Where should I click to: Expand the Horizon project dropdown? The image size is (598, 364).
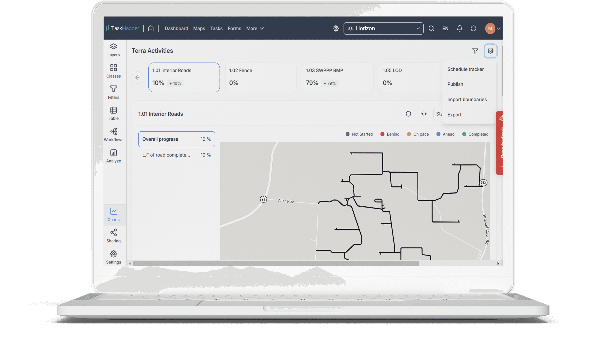(383, 28)
